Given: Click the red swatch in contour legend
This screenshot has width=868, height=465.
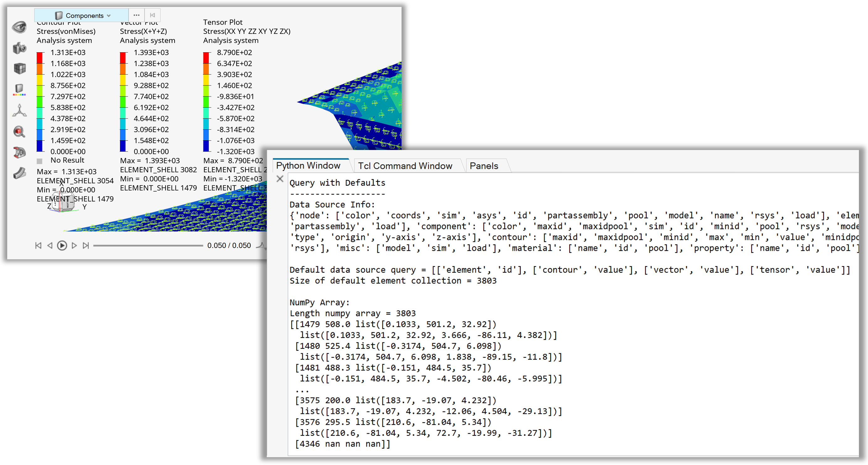Looking at the screenshot, I should coord(40,58).
